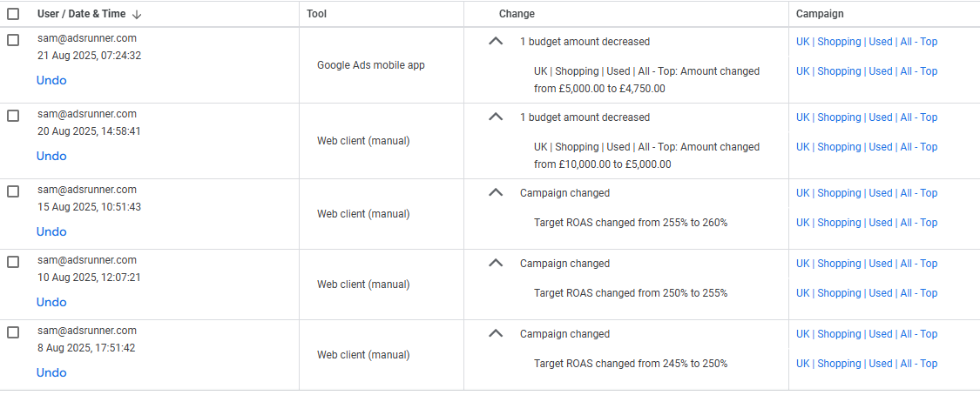Viewport: 980px width, 395px height.
Task: Sort by the Tool column header
Action: [317, 14]
